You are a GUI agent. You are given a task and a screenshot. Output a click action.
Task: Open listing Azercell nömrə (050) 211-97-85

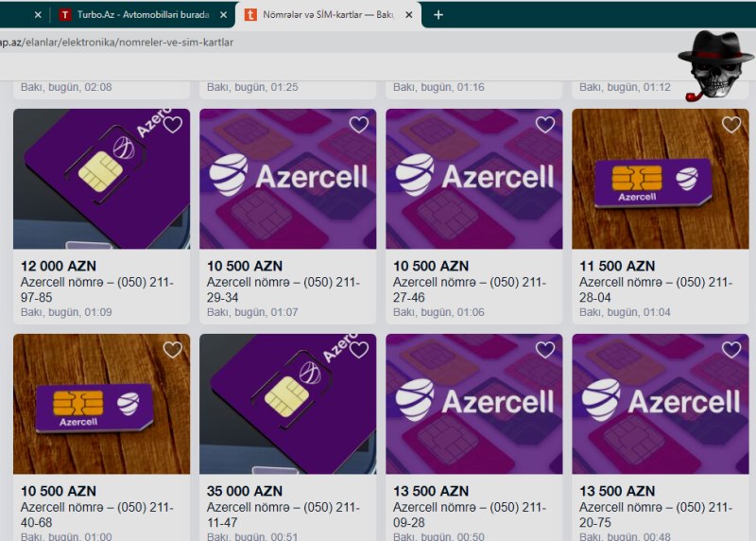[x=97, y=289]
